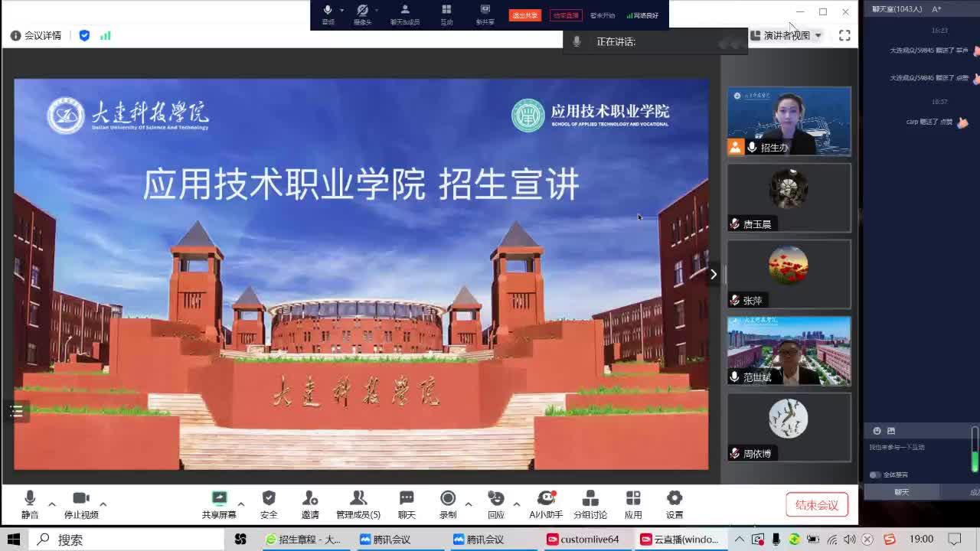Viewport: 980px width, 551px height.
Task: Open 会议详情 meeting details
Action: coord(36,35)
